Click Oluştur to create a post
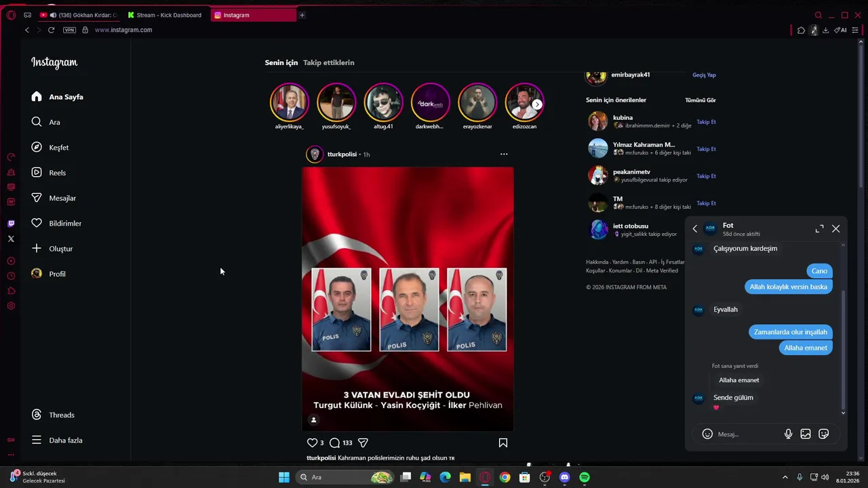 pos(52,249)
